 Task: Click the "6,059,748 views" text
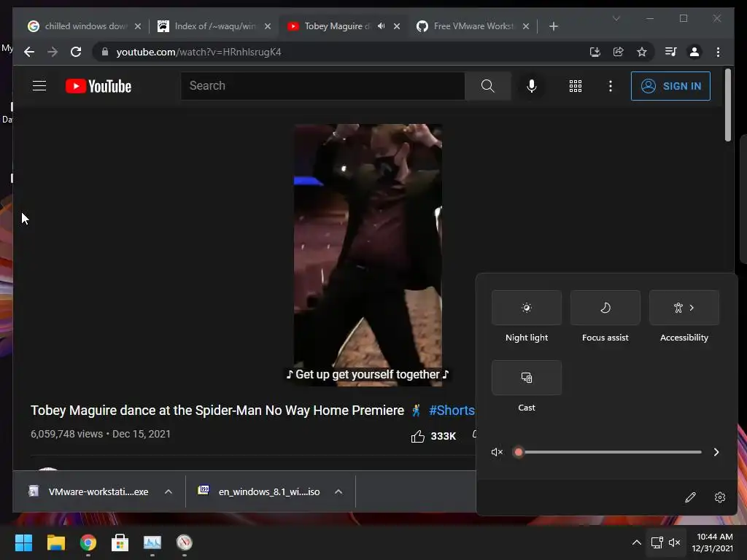tap(66, 434)
